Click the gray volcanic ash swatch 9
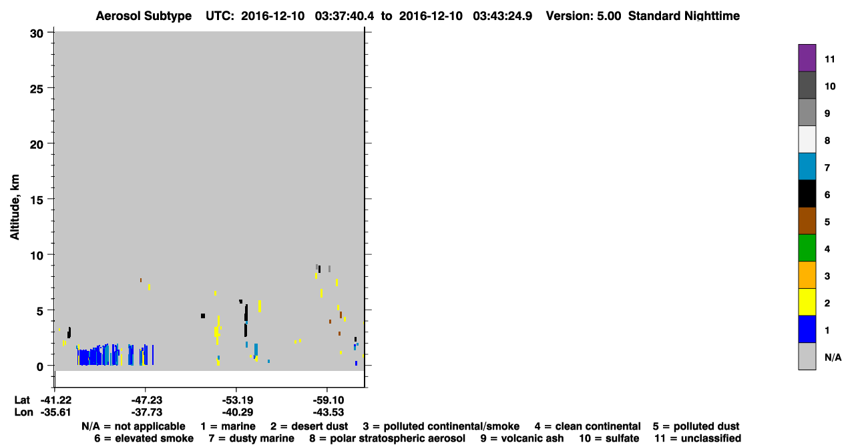The height and width of the screenshot is (445, 868). coord(807,113)
